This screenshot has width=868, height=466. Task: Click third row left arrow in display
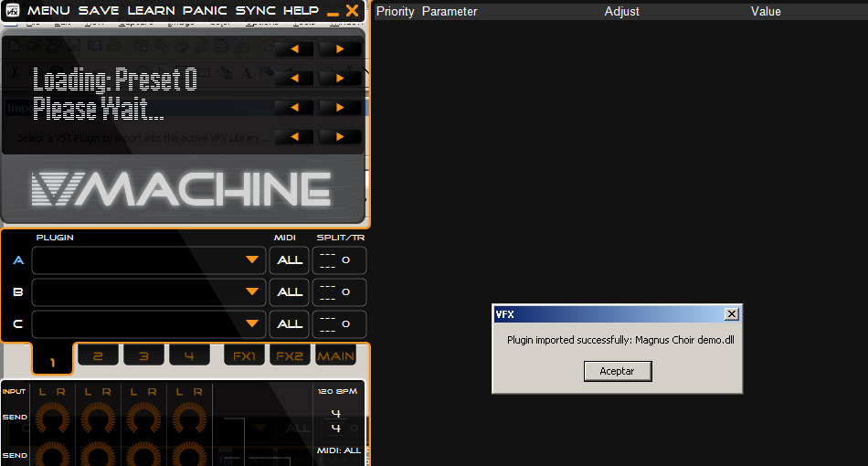coord(294,108)
